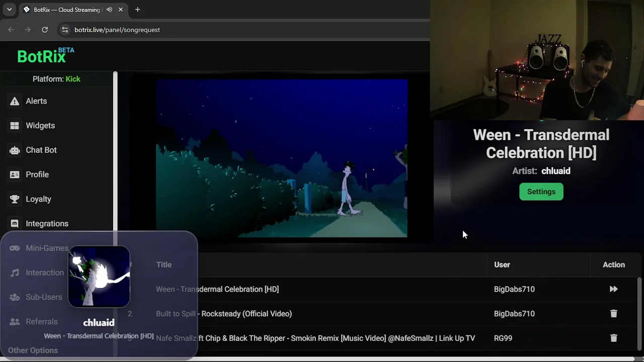Click the Other Options sidebar heading
The image size is (644, 362).
[33, 350]
